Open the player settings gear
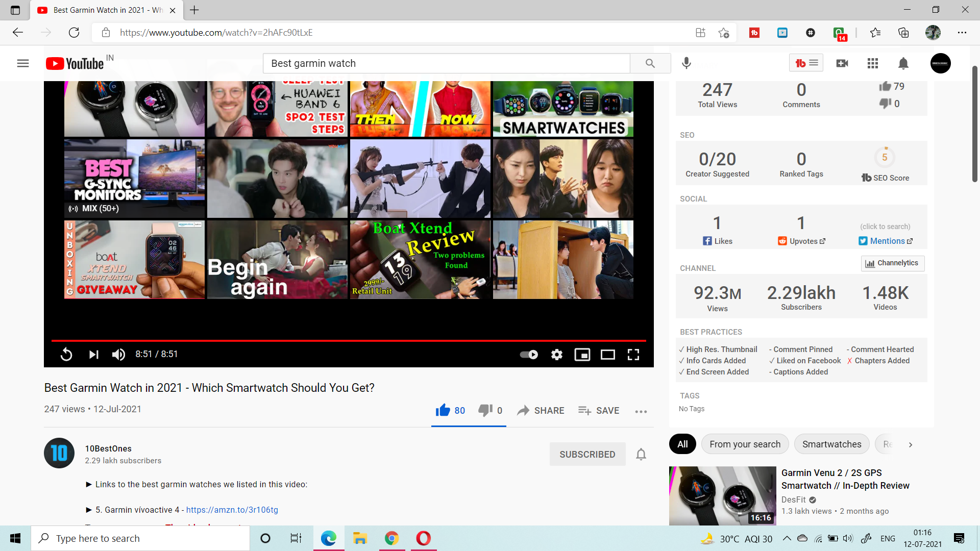 click(557, 355)
